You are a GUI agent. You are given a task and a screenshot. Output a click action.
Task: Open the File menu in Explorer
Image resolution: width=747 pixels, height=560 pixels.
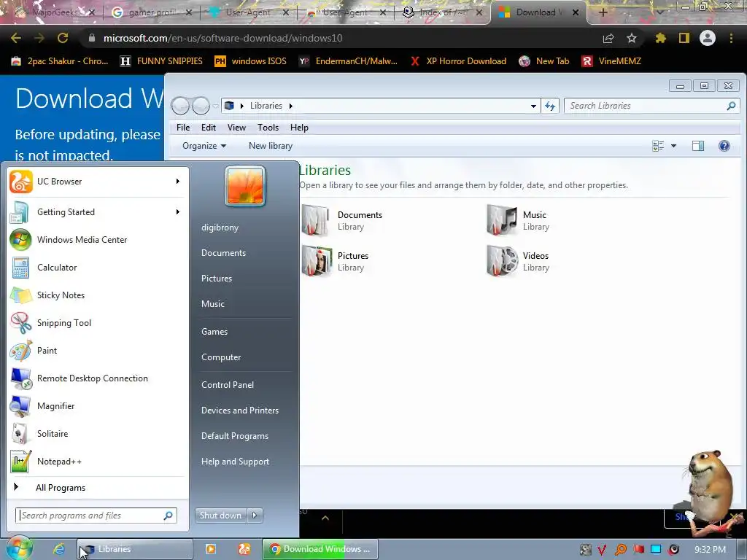click(x=183, y=128)
